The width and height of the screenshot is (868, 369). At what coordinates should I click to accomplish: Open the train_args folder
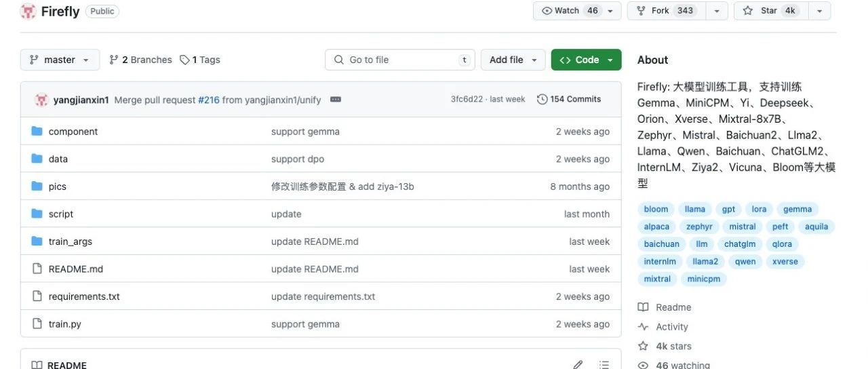click(71, 241)
